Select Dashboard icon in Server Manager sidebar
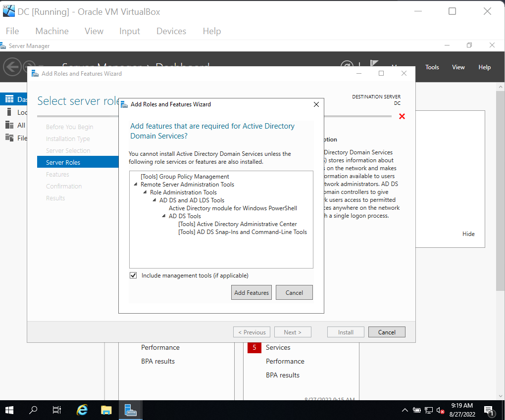The width and height of the screenshot is (505, 420). (x=9, y=99)
